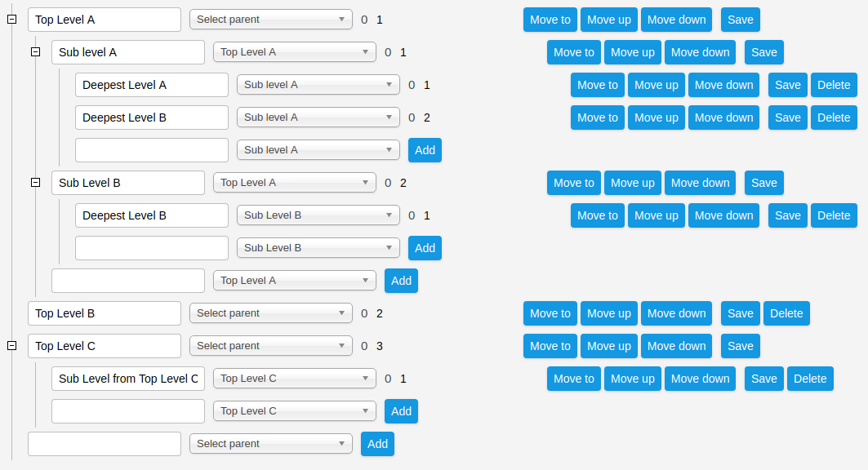
Task: Open Select parent dropdown in bottom empty row
Action: pos(271,443)
